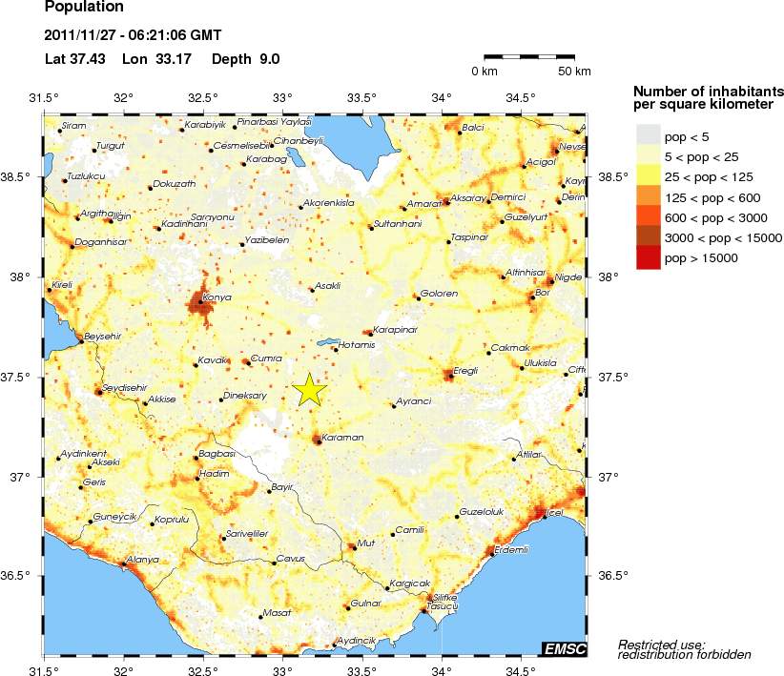Select the '3000 < pop < 15000' swatch
Image resolution: width=784 pixels, height=676 pixels.
tap(648, 237)
